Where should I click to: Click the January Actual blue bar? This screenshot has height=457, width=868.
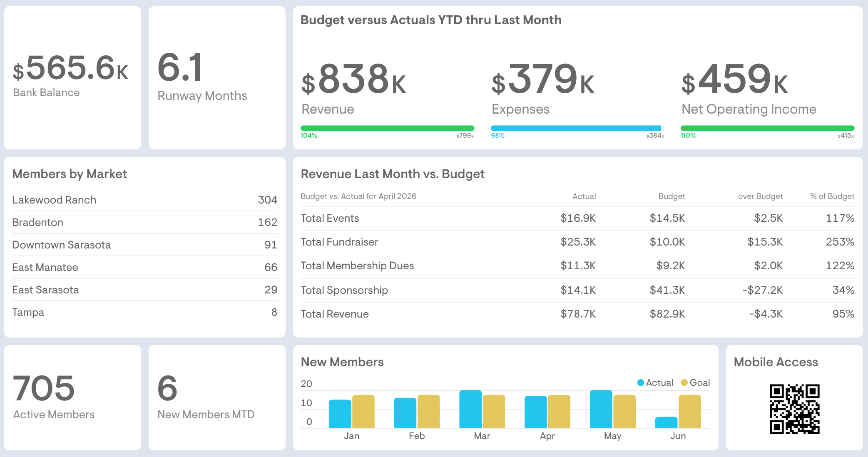(x=340, y=414)
